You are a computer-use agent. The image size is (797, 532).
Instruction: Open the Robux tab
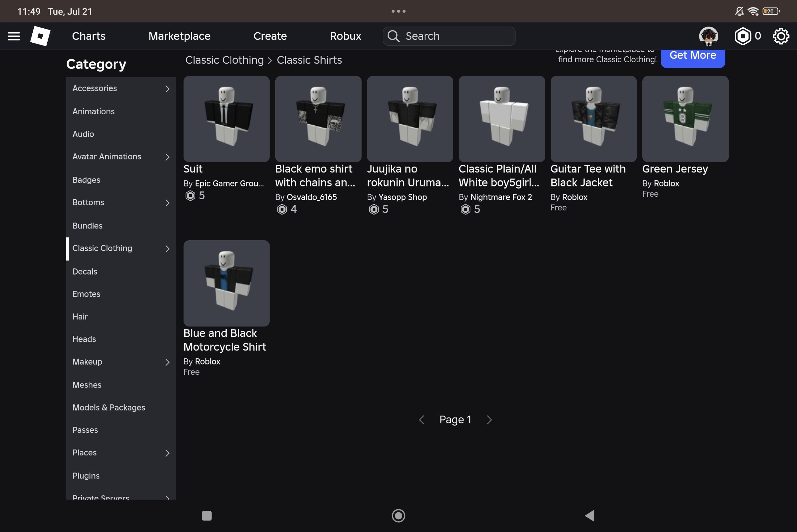tap(345, 36)
